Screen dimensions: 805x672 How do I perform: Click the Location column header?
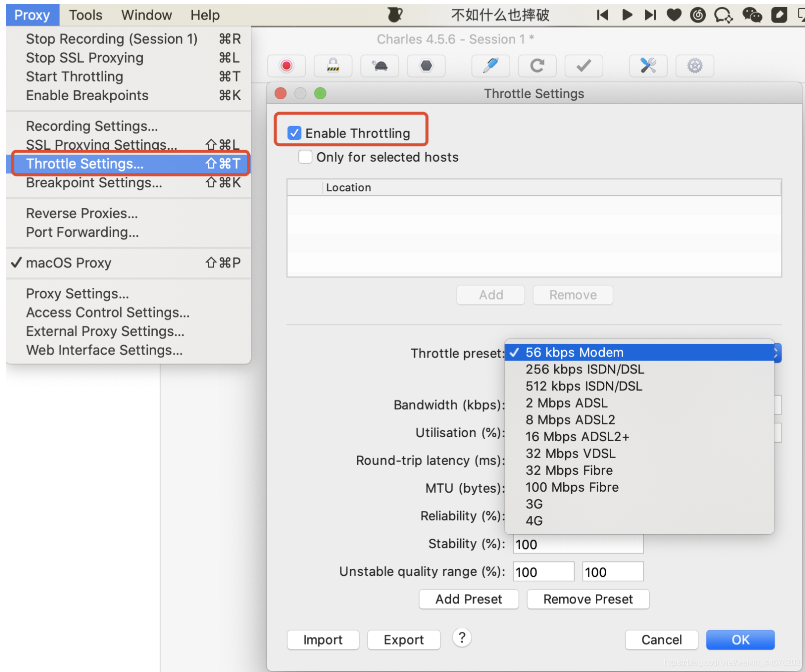(552, 188)
